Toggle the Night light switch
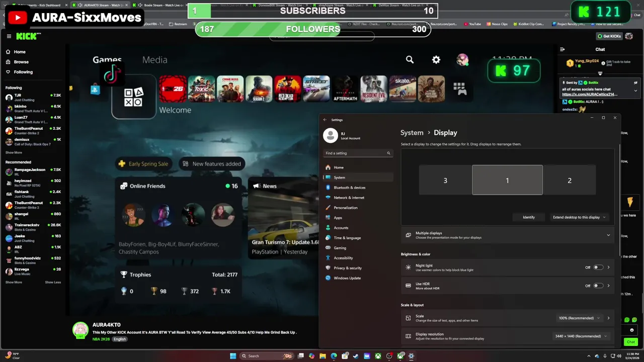This screenshot has height=362, width=644. coord(598,267)
